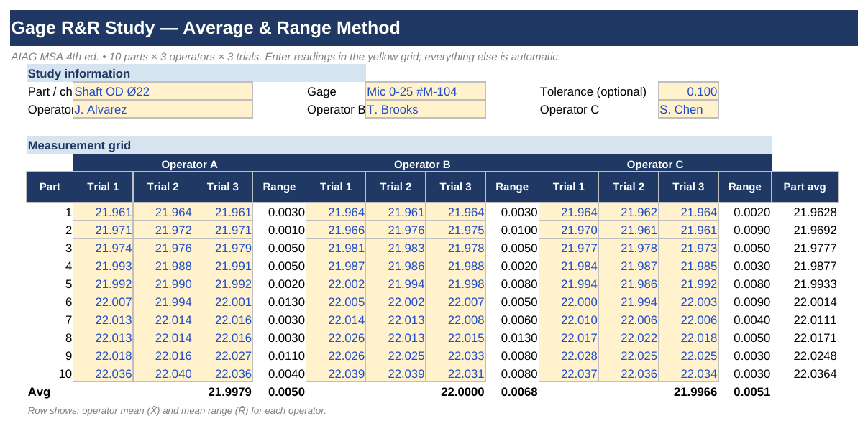Click the Study information section heading

point(196,73)
